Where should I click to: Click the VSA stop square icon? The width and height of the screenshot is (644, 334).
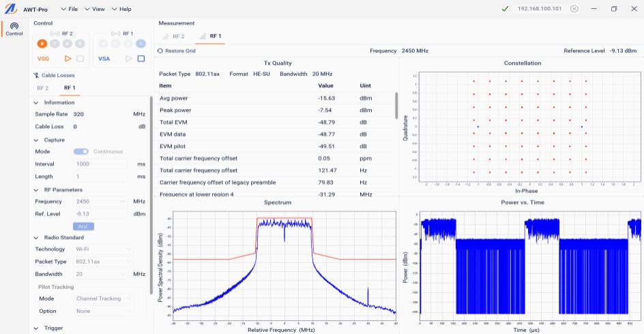pyautogui.click(x=141, y=59)
